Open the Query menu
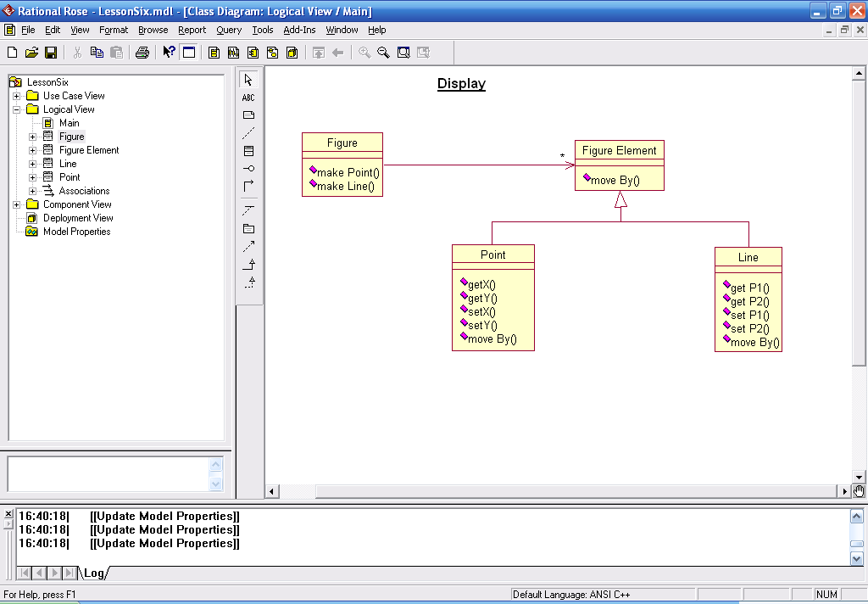Screen dimensions: 868x604 coord(229,30)
